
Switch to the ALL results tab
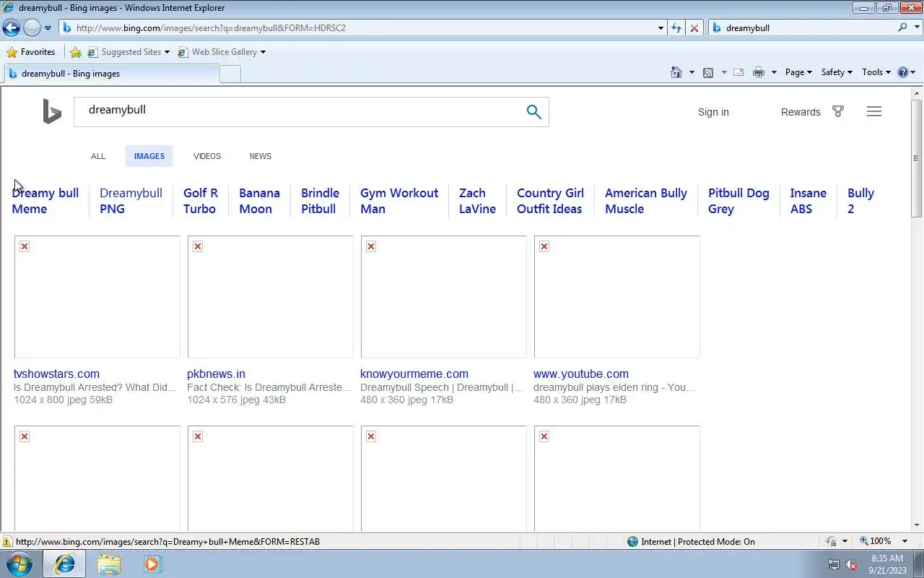tap(98, 156)
